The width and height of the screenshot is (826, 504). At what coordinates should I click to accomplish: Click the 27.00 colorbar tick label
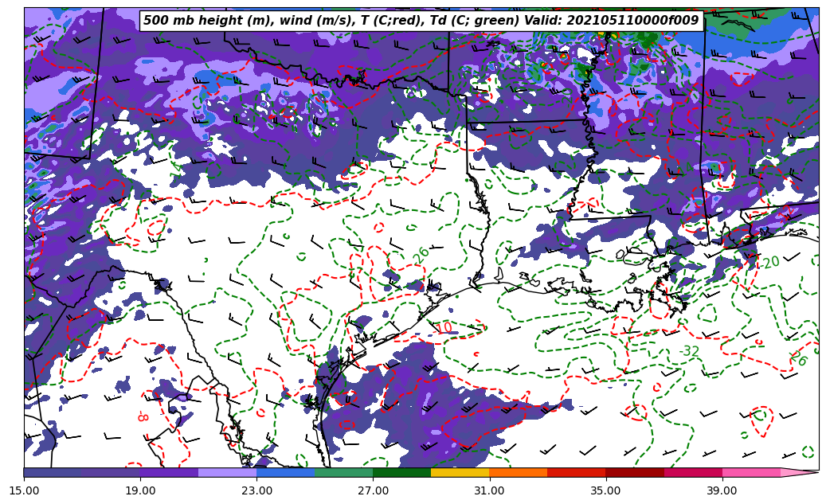coord(373,490)
